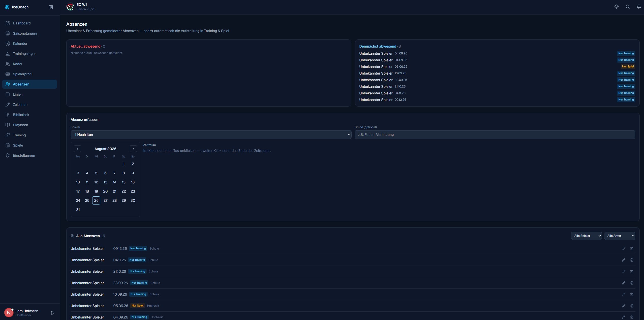Click the log out icon beside Lars Hofmann

point(53,313)
